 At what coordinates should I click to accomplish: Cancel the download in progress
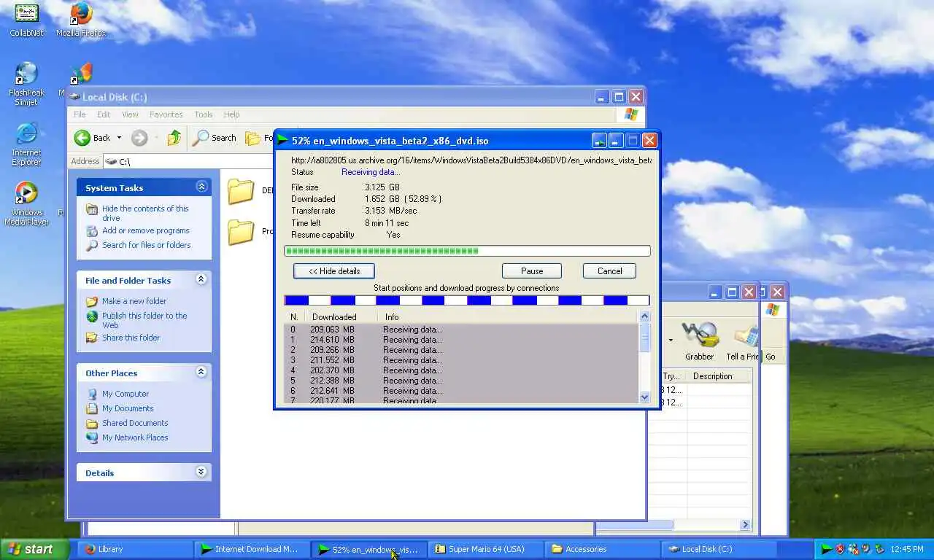pyautogui.click(x=609, y=271)
